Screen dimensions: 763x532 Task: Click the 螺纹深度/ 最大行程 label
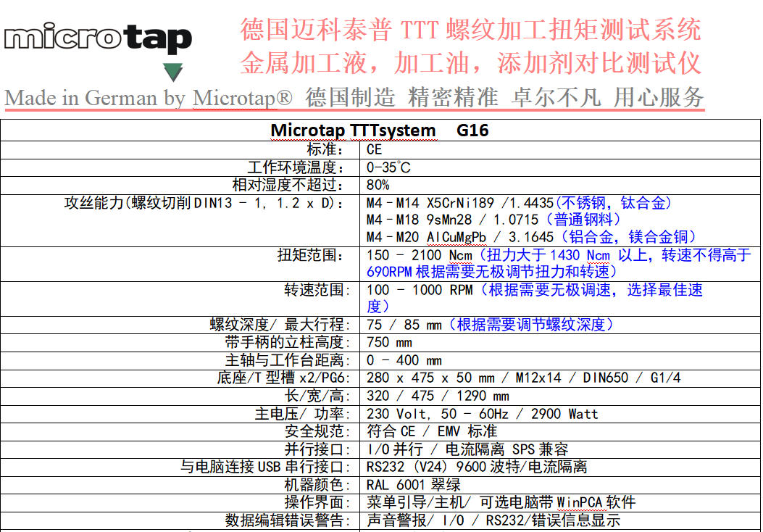(x=280, y=325)
